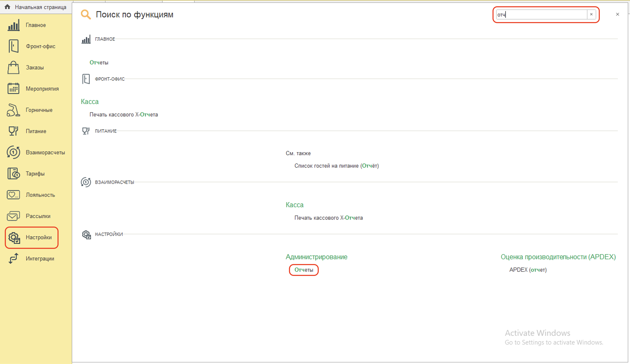The width and height of the screenshot is (630, 364).
Task: Open Касса heading under ВЗАИМОРАСЧЕТЫ
Action: tap(295, 205)
